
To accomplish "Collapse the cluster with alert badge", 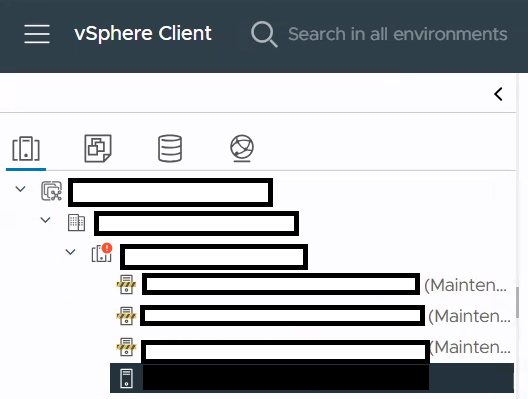I will [x=70, y=252].
